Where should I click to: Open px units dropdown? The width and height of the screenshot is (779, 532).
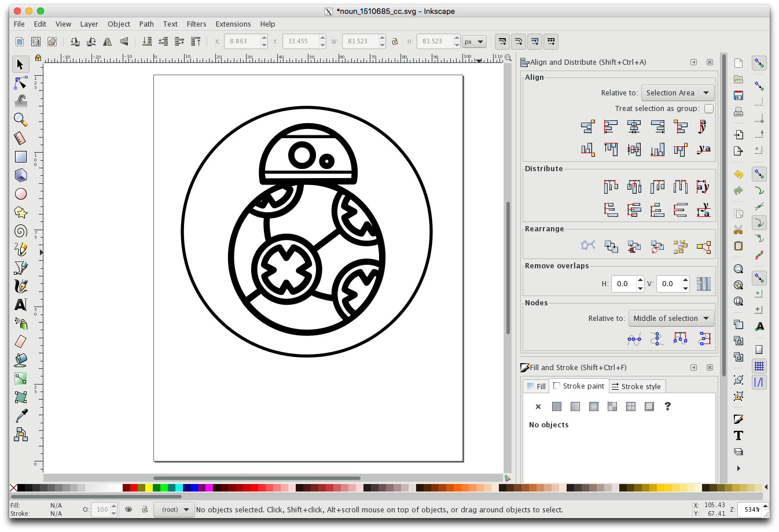[473, 42]
